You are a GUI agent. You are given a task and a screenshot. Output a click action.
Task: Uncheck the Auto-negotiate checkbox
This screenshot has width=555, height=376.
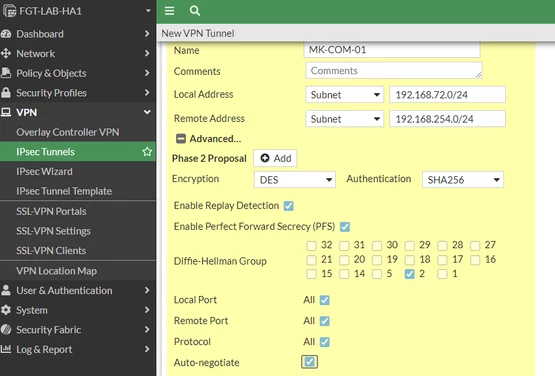tap(309, 362)
